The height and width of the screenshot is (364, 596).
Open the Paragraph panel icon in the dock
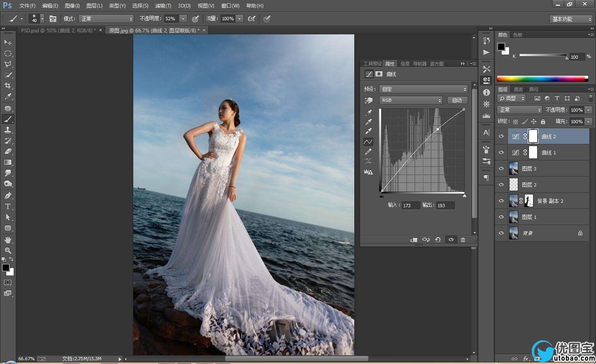[x=486, y=178]
